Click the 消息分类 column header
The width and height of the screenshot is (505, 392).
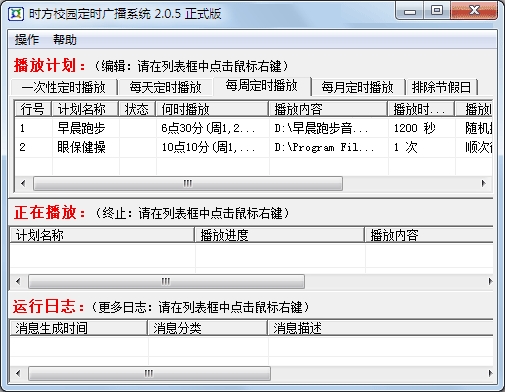(207, 328)
